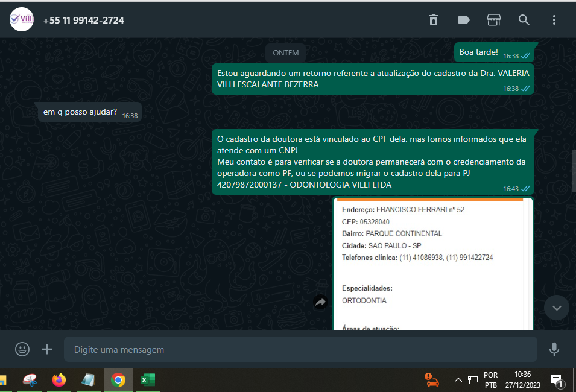Show hidden system tray icons
The image size is (576, 392).
(x=458, y=380)
